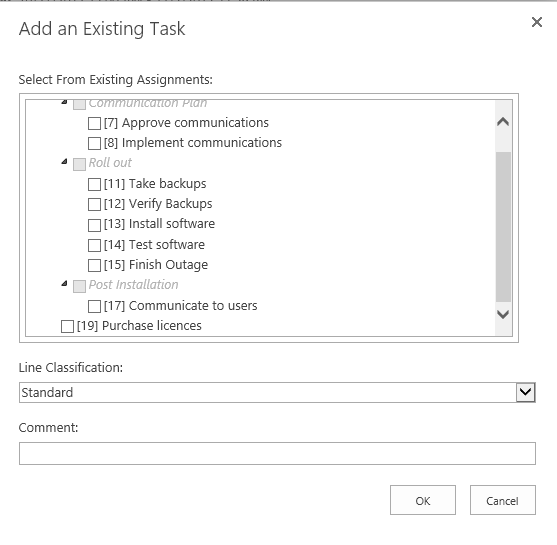Viewport: 557px width, 545px height.
Task: Check the Implement communications task
Action: coord(94,143)
